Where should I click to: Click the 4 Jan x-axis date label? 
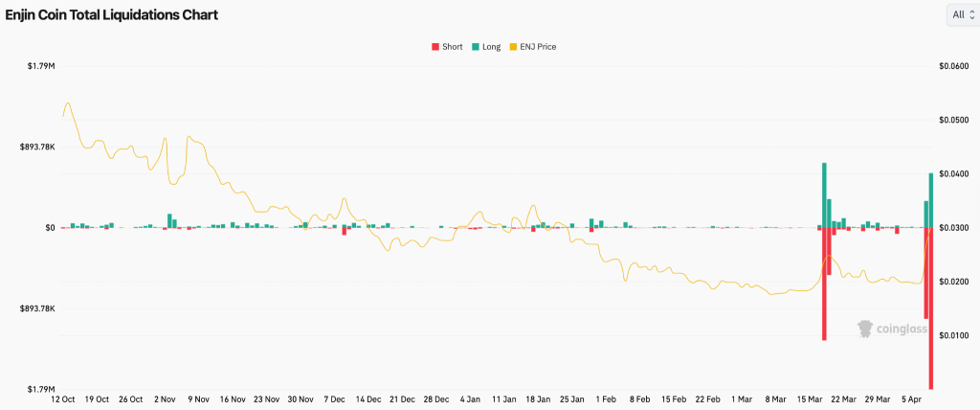point(471,399)
